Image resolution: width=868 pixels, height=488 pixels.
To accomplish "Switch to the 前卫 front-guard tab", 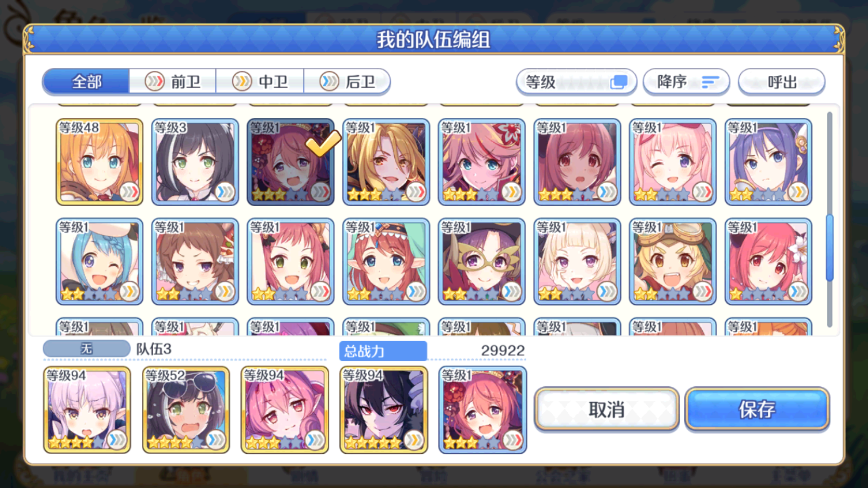I will (x=172, y=82).
